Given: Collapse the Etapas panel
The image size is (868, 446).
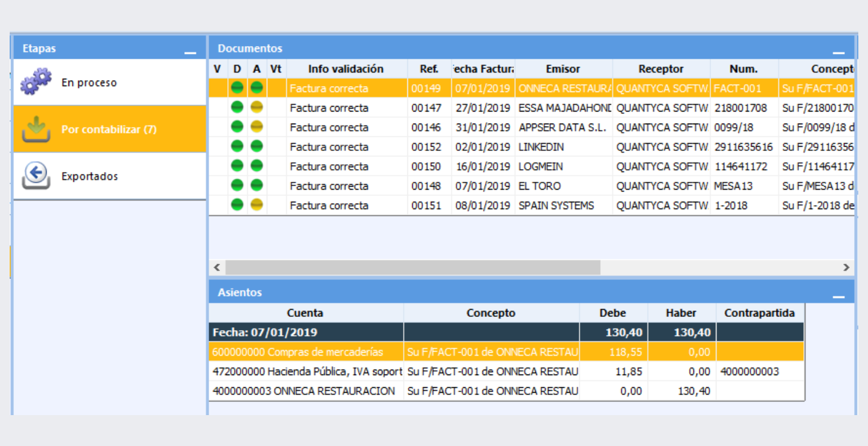Looking at the screenshot, I should pos(190,52).
